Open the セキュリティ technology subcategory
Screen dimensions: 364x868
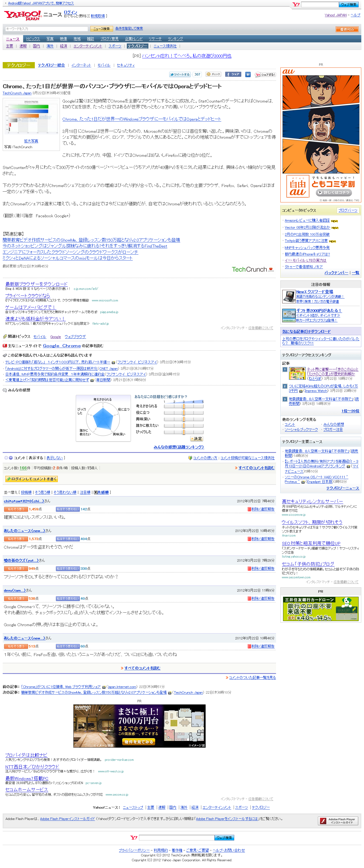coord(125,65)
